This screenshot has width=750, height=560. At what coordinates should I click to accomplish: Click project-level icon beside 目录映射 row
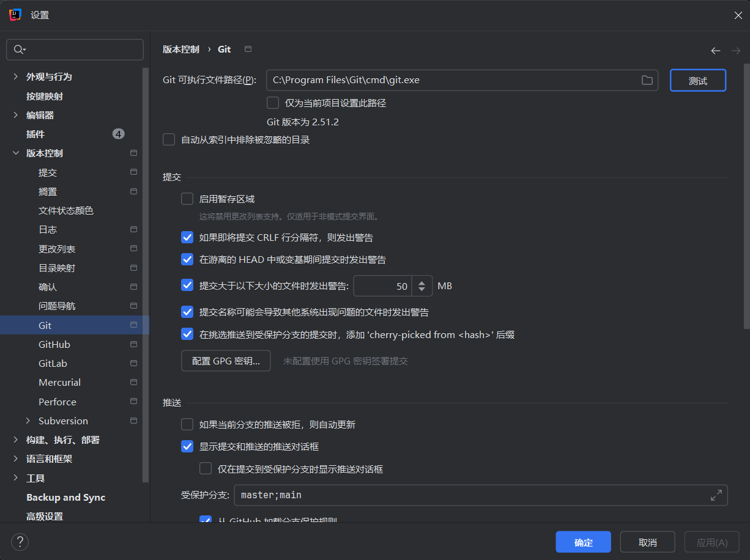pos(133,268)
